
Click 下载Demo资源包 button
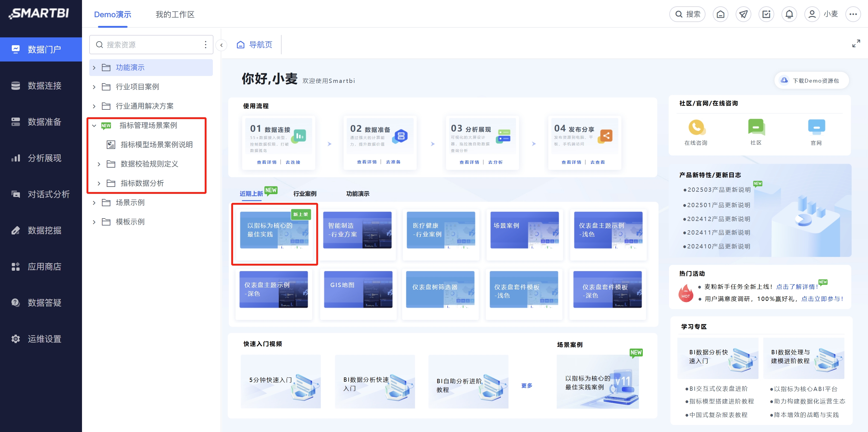coord(811,80)
